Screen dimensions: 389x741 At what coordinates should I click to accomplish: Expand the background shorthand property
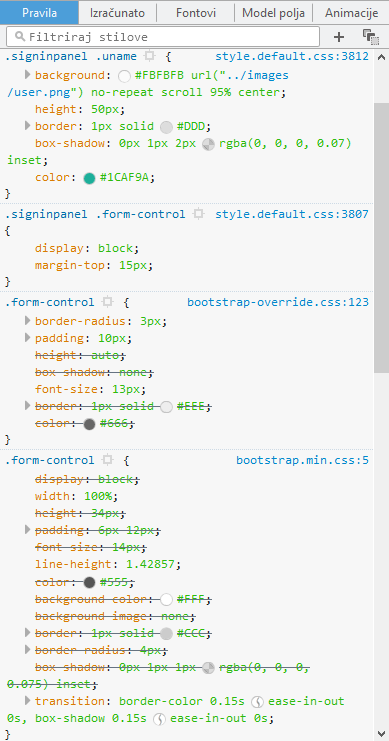tap(27, 75)
